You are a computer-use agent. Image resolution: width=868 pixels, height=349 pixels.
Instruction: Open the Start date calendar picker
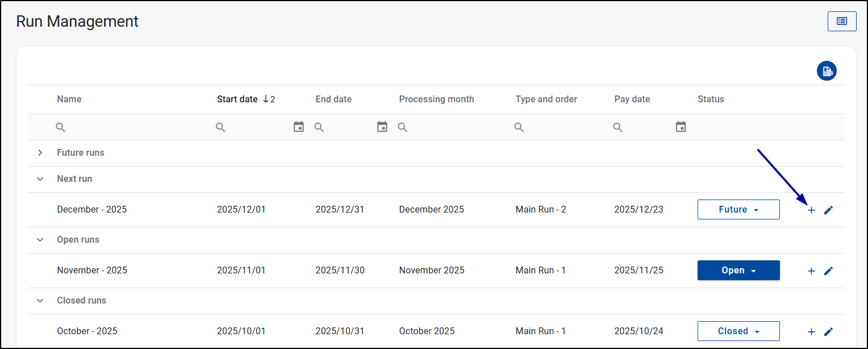tap(299, 127)
